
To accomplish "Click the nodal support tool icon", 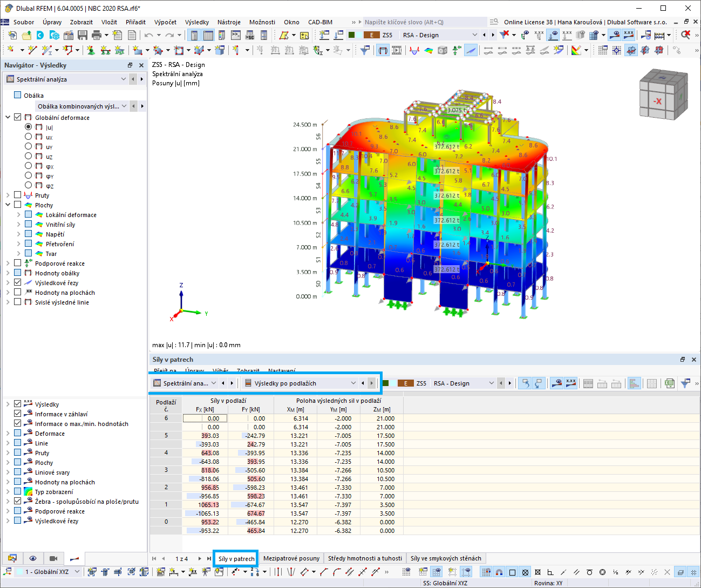I will [90, 50].
